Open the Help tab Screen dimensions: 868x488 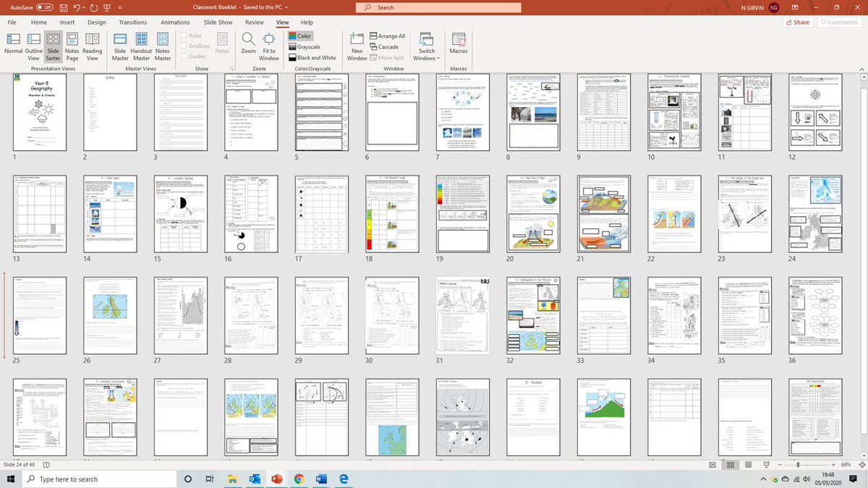point(307,22)
